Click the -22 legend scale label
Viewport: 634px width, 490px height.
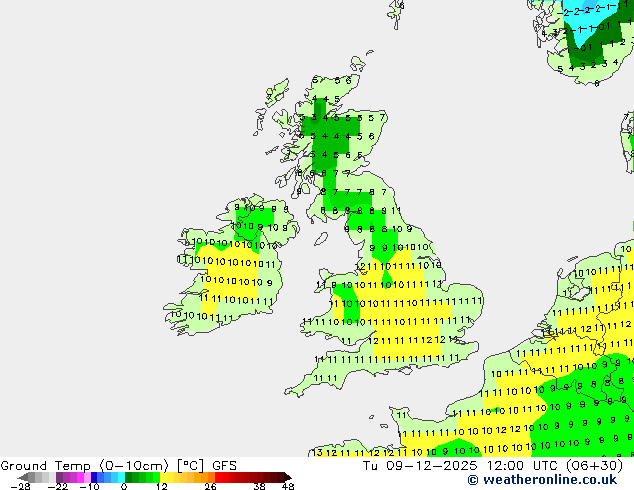click(x=58, y=486)
